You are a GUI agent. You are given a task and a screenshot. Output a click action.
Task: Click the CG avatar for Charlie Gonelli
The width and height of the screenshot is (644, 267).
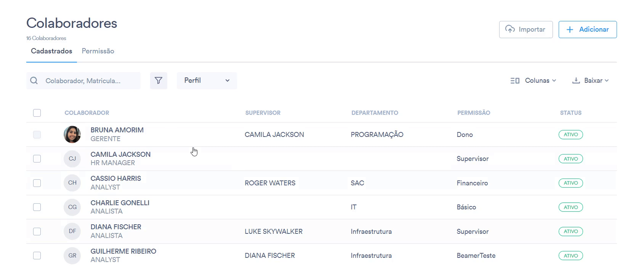tap(72, 207)
